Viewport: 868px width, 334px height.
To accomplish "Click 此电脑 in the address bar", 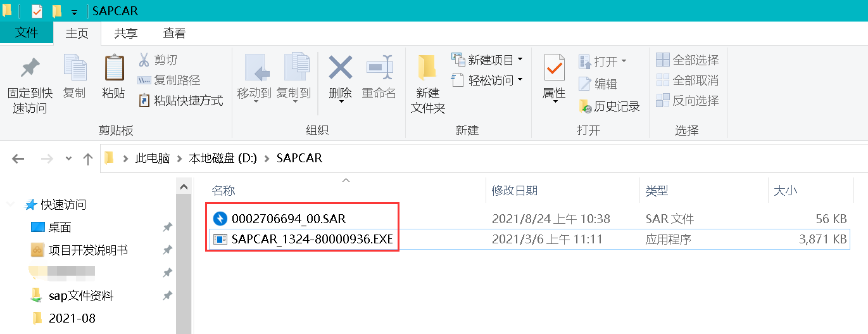I will coord(153,158).
